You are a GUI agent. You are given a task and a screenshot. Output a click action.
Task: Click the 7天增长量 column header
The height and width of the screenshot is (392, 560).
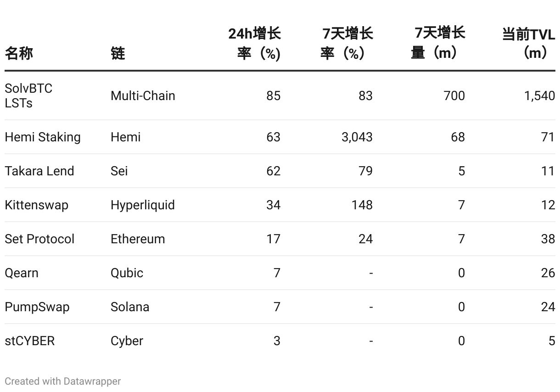pyautogui.click(x=438, y=43)
